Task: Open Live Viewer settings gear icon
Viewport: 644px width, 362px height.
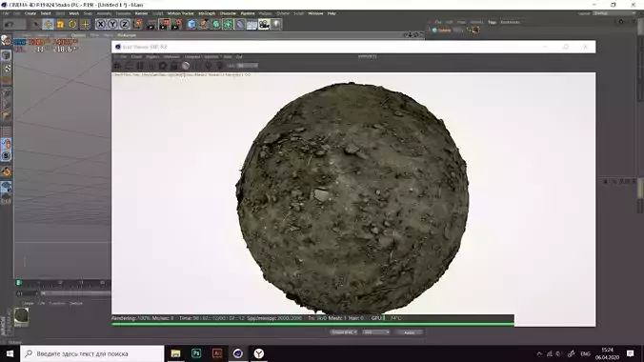Action: (x=163, y=66)
